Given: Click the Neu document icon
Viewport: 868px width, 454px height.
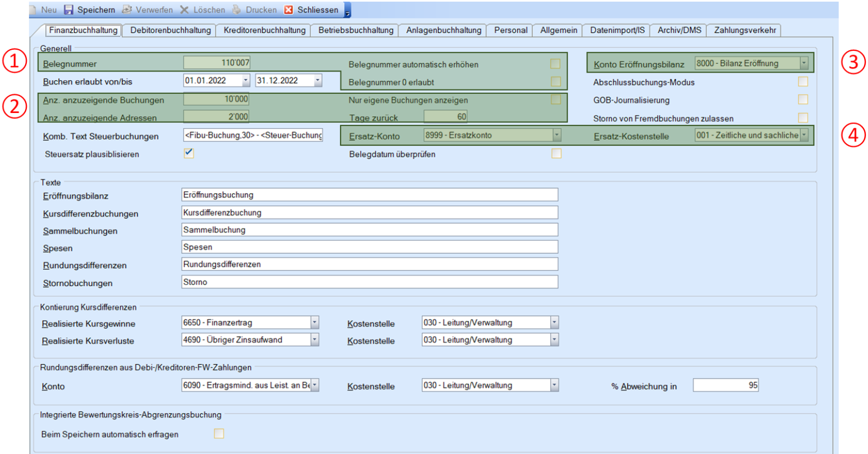Looking at the screenshot, I should 34,10.
